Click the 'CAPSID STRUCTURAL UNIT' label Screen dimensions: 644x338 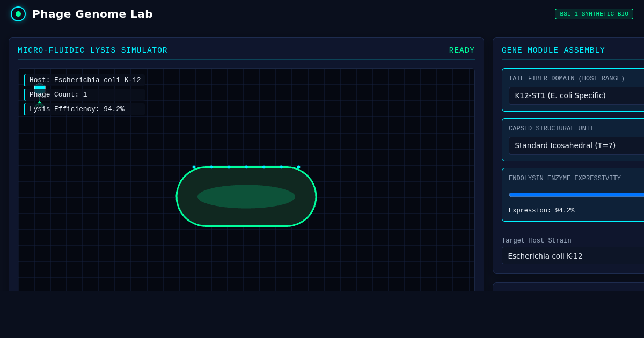[x=551, y=129]
